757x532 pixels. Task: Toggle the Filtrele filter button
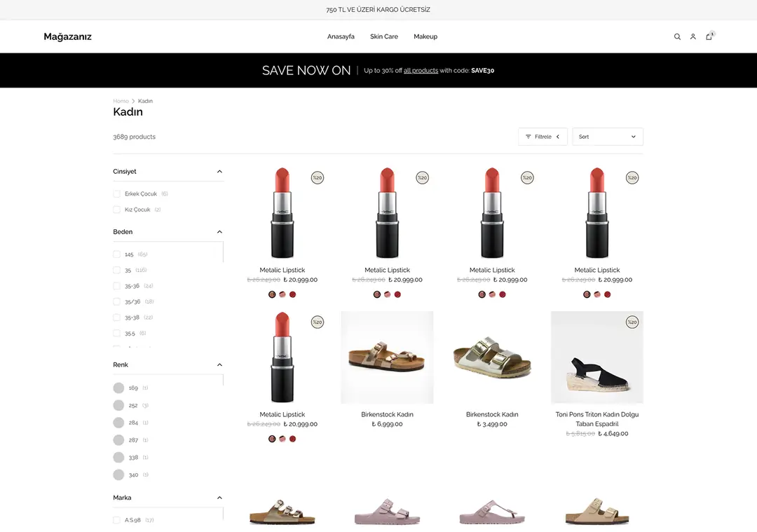tap(543, 137)
